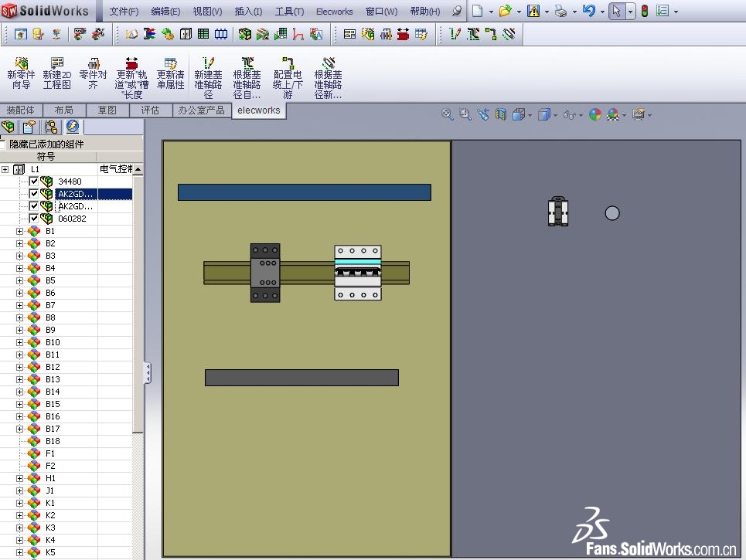
Task: Open the Display Style dropdown arrow
Action: pos(555,115)
